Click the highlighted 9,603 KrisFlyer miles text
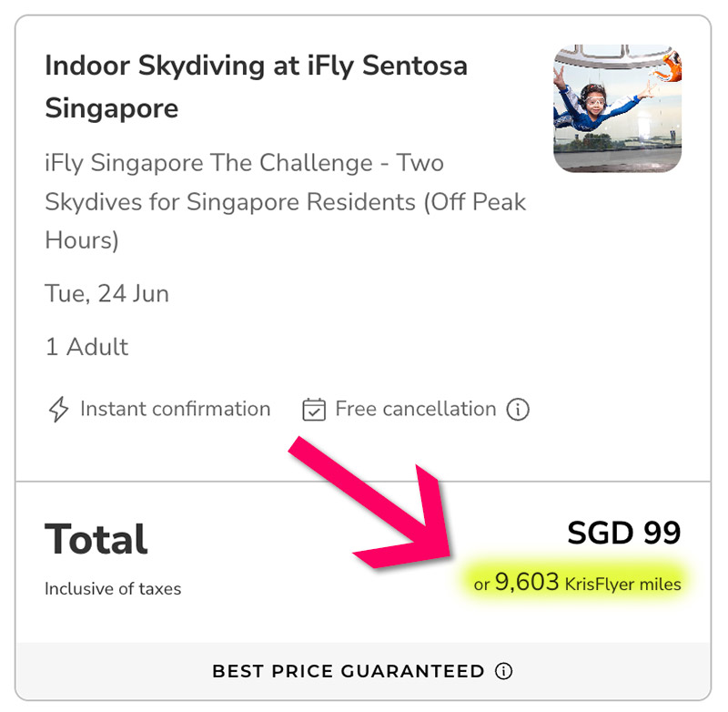 pyautogui.click(x=577, y=583)
